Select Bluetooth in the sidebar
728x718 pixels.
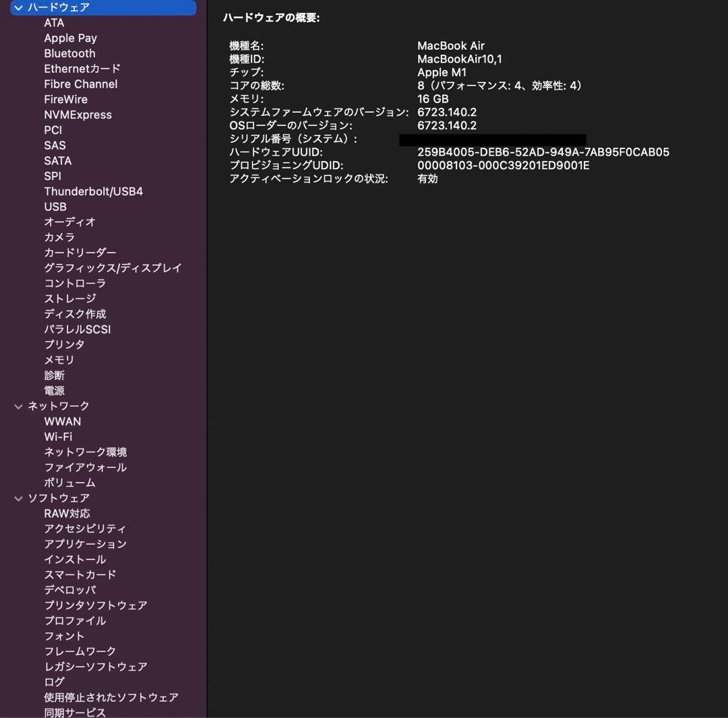pos(69,53)
